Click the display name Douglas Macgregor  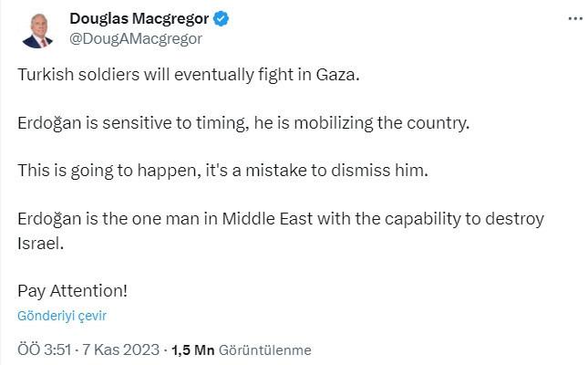point(139,18)
